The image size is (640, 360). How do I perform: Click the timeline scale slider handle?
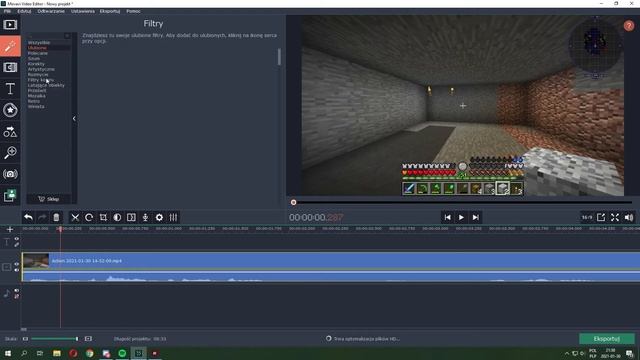click(x=77, y=339)
